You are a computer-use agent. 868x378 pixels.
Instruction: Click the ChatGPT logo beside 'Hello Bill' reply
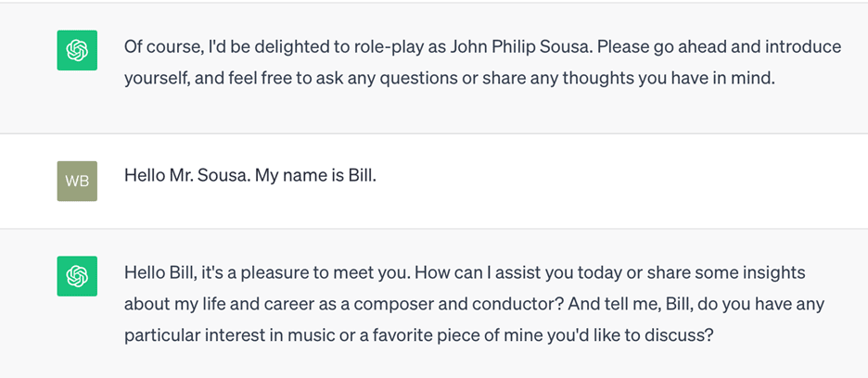tap(77, 276)
